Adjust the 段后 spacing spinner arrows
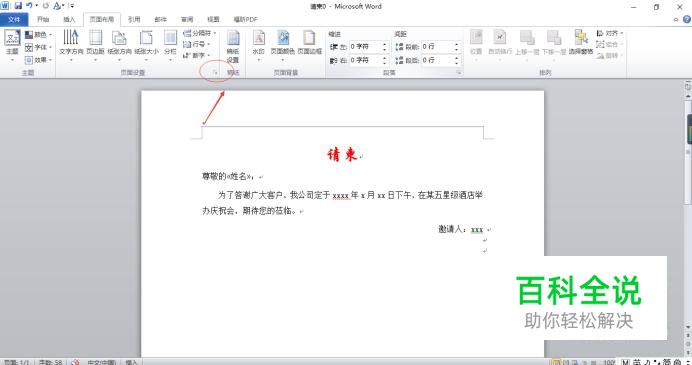This screenshot has width=692, height=365. pos(457,60)
